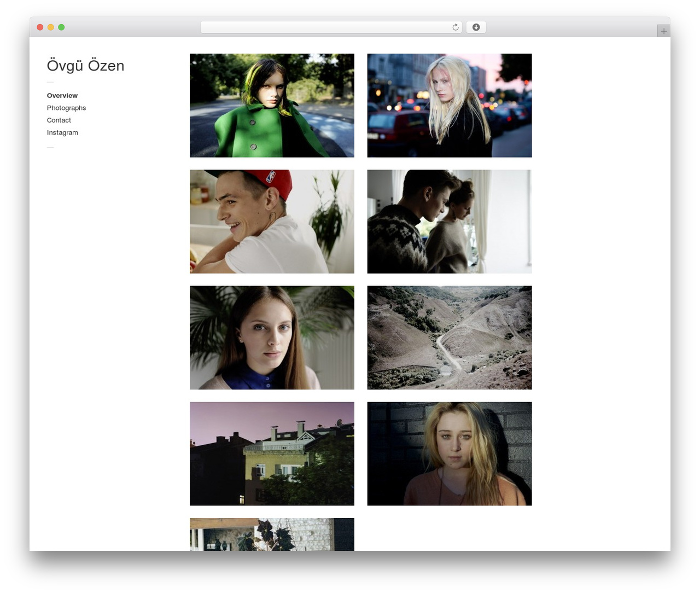Open the couple in knit sweaters photo
The height and width of the screenshot is (593, 700).
450,222
